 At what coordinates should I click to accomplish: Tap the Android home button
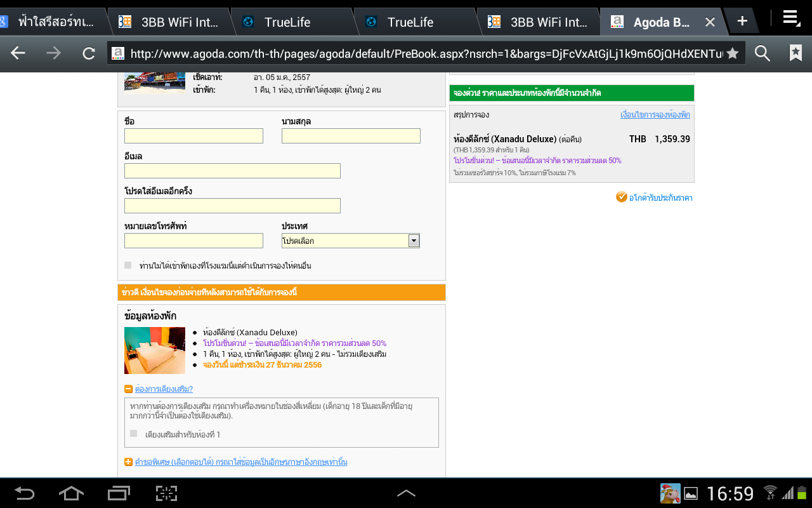tap(71, 493)
